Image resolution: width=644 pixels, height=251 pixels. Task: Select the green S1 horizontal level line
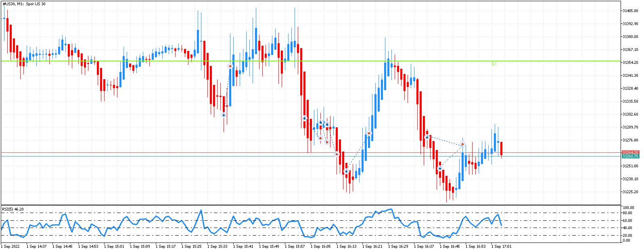tap(310, 61)
